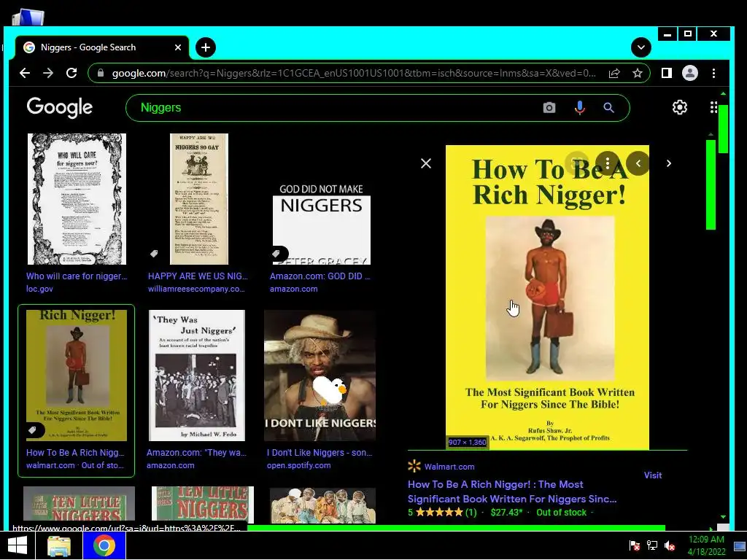Open the preview's three-dot options menu
The width and height of the screenshot is (747, 560).
[x=608, y=163]
